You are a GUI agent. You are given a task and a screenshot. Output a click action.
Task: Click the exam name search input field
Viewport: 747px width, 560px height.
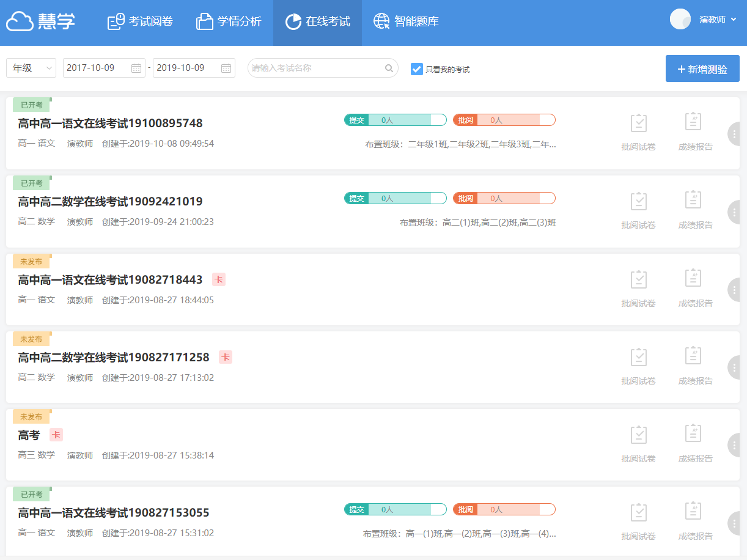(x=317, y=68)
